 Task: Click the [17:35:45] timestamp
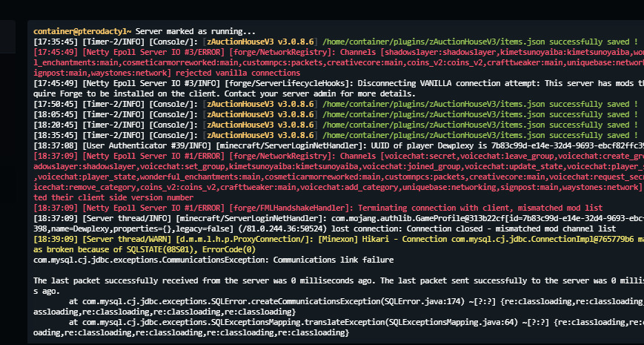[56, 42]
